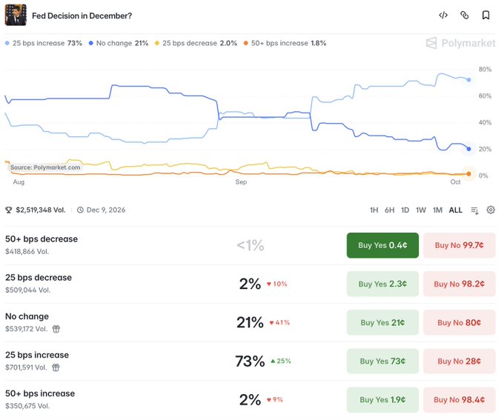The width and height of the screenshot is (504, 420).
Task: Click the 25% up change indicator
Action: (281, 361)
